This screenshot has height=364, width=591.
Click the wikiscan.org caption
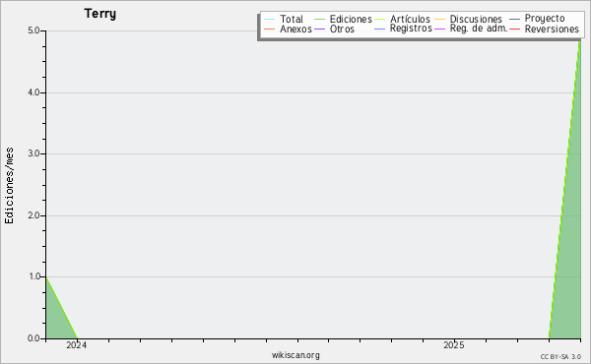295,355
